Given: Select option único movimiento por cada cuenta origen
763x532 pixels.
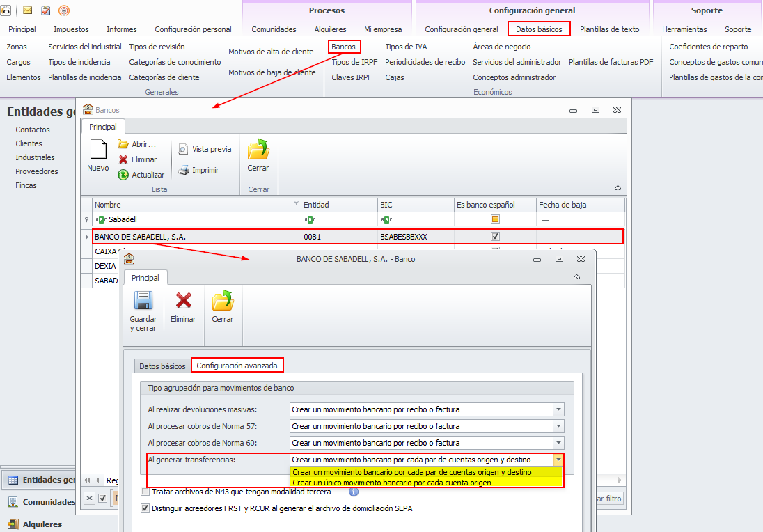Looking at the screenshot, I should tap(426, 483).
